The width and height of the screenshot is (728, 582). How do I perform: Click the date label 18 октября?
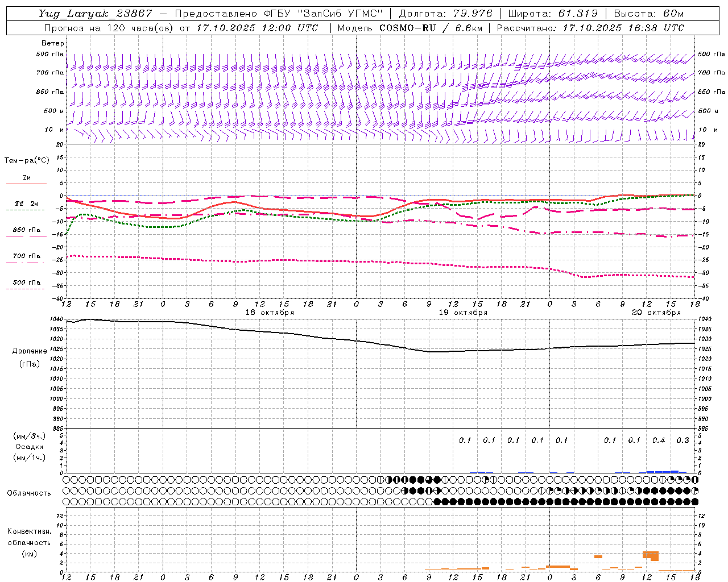pyautogui.click(x=270, y=313)
